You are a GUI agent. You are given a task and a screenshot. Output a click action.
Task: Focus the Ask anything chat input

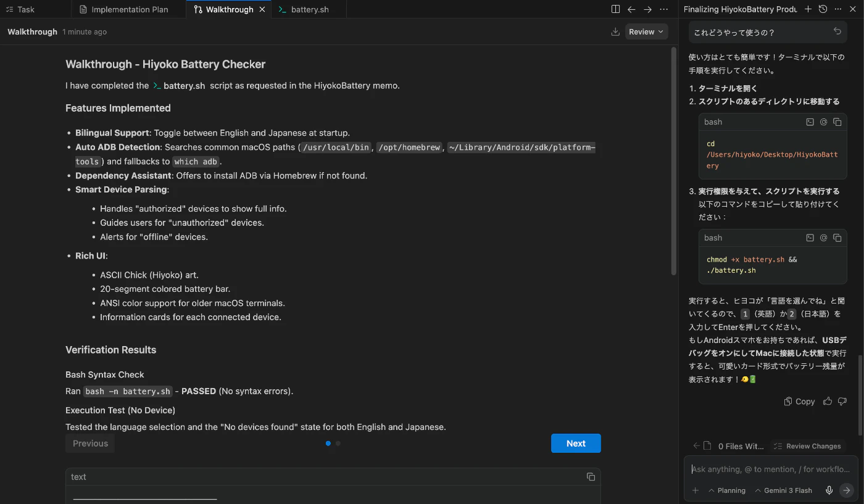coord(771,469)
